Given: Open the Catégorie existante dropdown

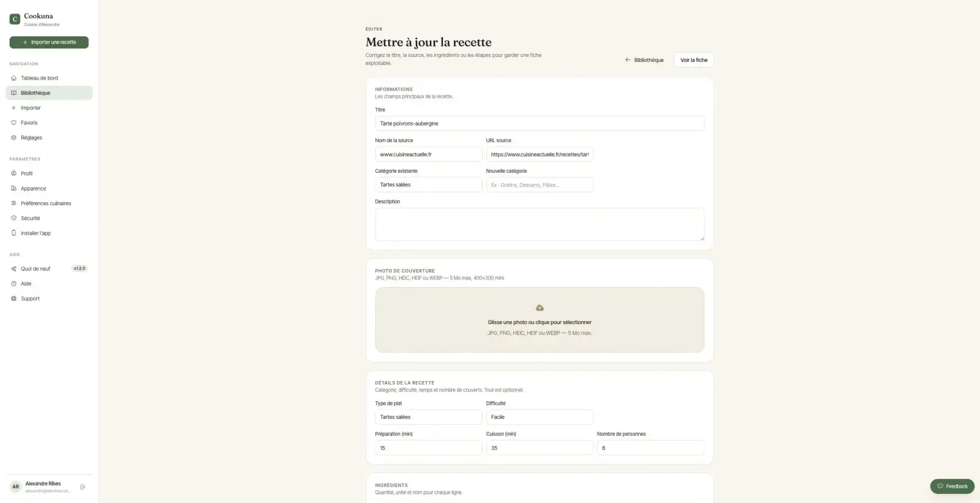Looking at the screenshot, I should pyautogui.click(x=428, y=185).
